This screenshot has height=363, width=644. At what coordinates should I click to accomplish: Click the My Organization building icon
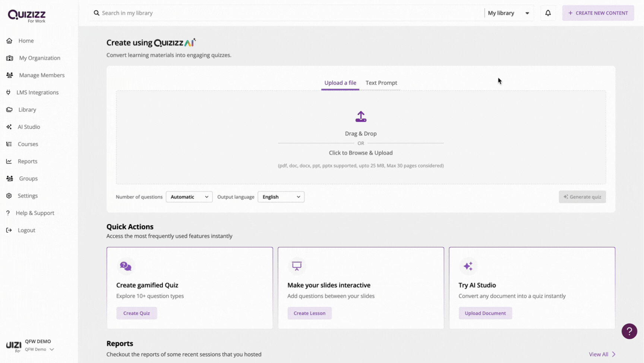tap(10, 58)
